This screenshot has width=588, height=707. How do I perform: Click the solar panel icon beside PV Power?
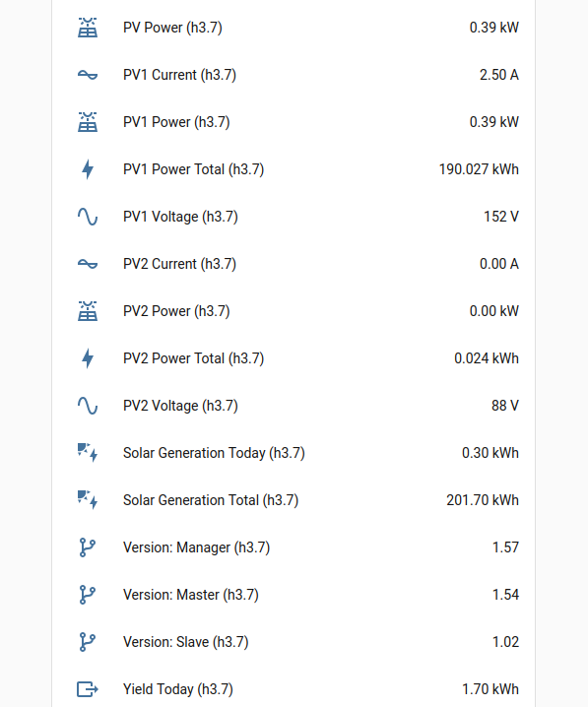pos(88,28)
